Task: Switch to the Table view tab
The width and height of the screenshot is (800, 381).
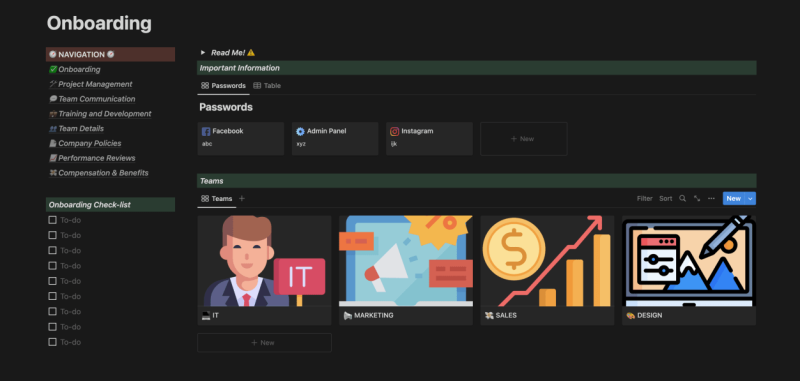Action: 267,86
